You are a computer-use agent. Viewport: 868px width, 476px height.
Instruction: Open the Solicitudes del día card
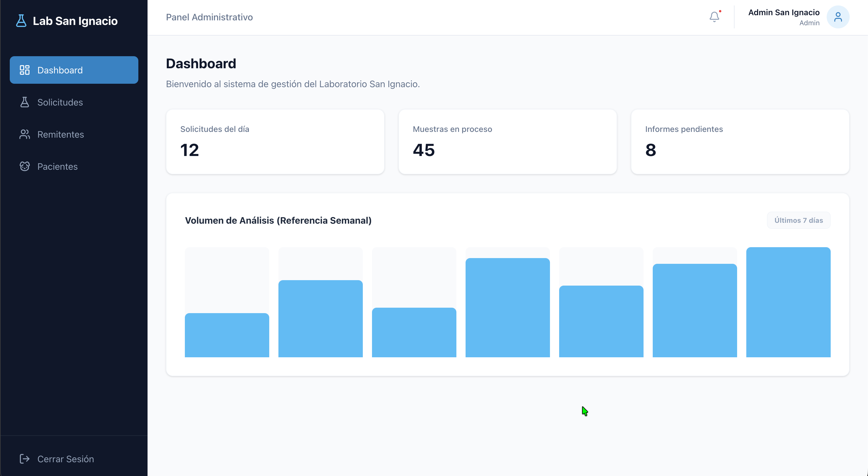point(275,142)
